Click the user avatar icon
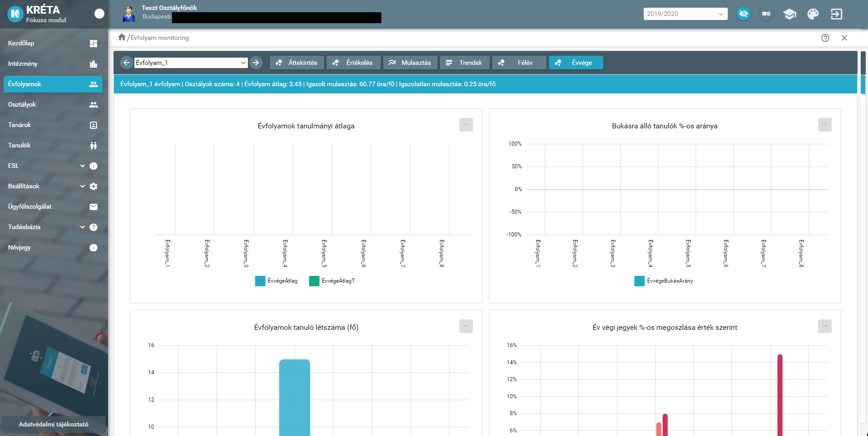The height and width of the screenshot is (436, 868). [129, 14]
